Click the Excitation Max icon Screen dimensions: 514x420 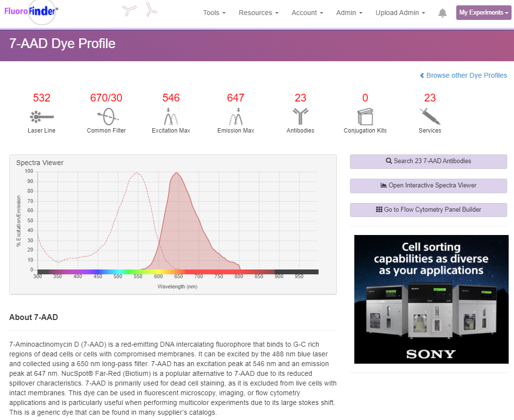[171, 117]
